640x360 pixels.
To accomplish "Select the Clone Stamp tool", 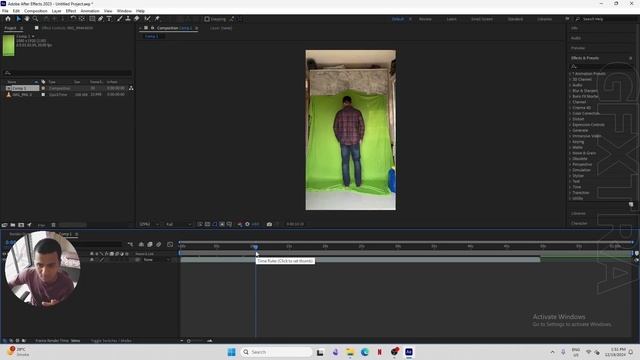I will pyautogui.click(x=128, y=19).
